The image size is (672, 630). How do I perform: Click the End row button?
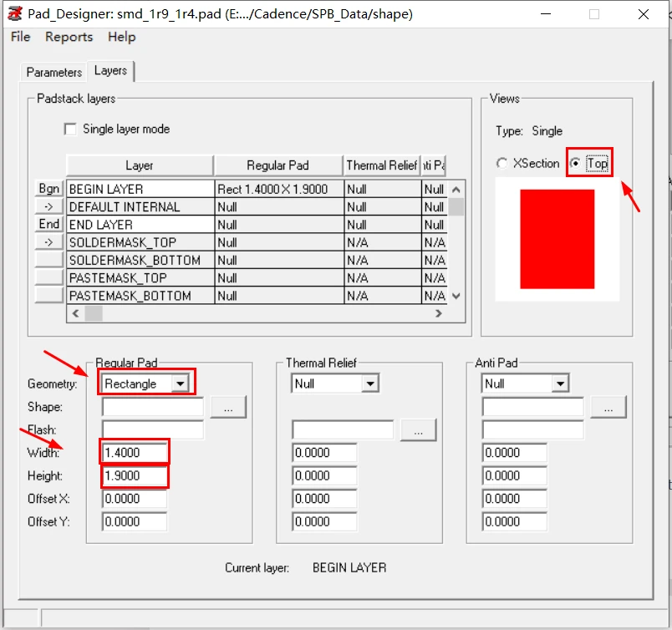pos(49,224)
